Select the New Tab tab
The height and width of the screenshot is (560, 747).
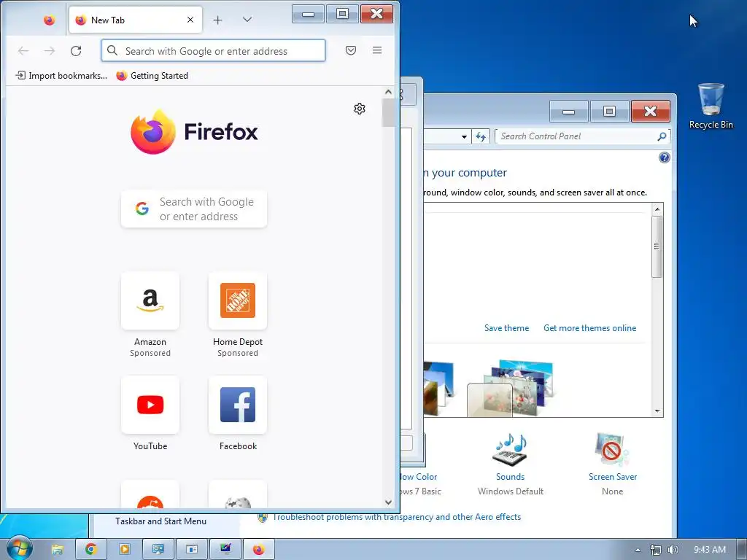136,20
